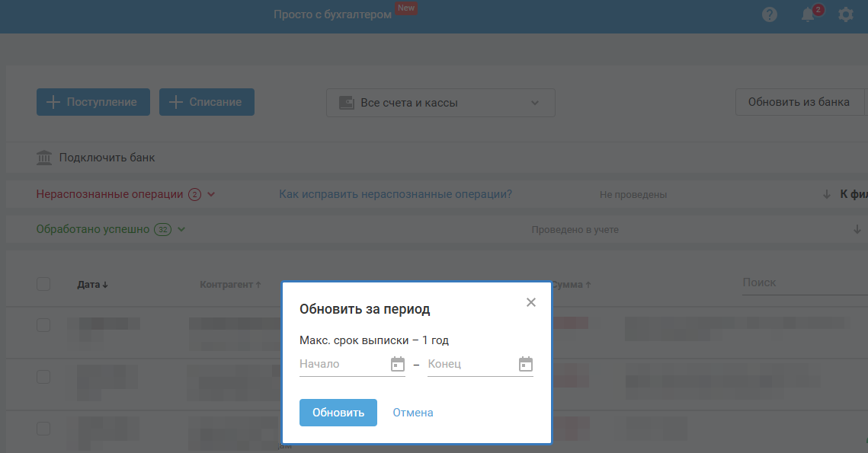Click Подключить банк link
This screenshot has width=868, height=453.
click(x=107, y=158)
